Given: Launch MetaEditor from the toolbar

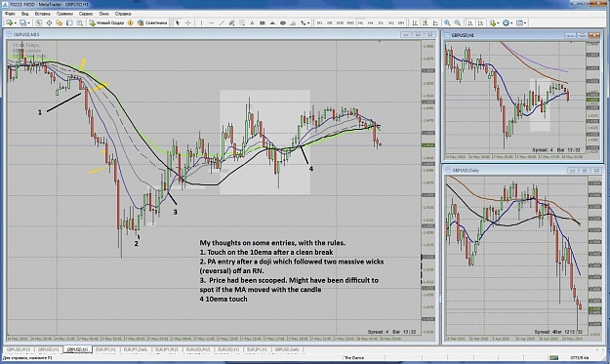Looking at the screenshot, I should [131, 23].
